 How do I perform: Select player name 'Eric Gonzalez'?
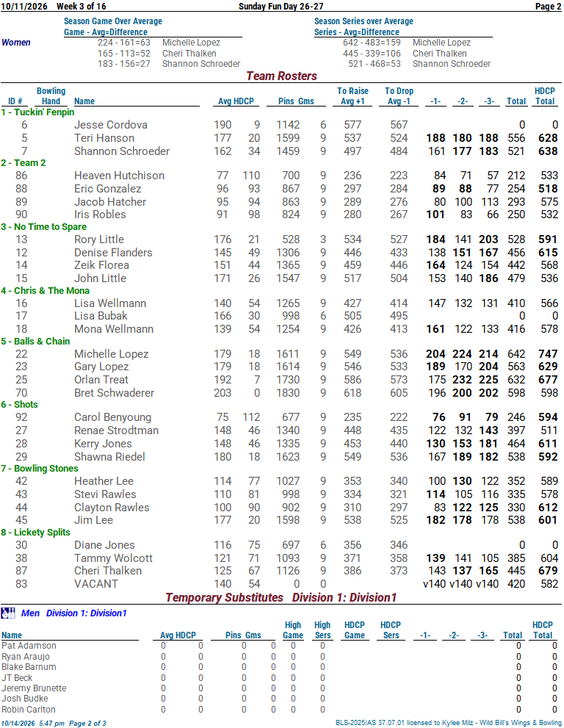(x=108, y=189)
